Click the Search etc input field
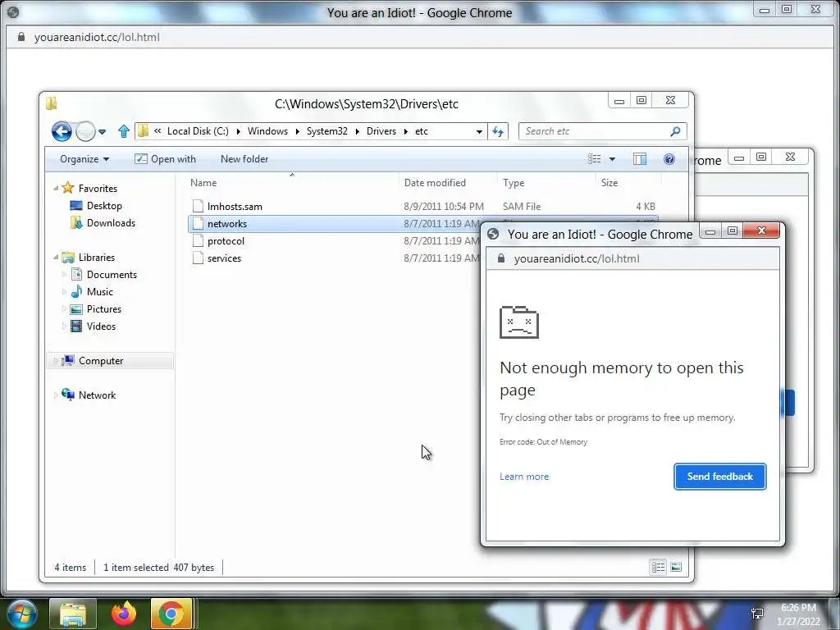The width and height of the screenshot is (840, 630). tap(596, 131)
